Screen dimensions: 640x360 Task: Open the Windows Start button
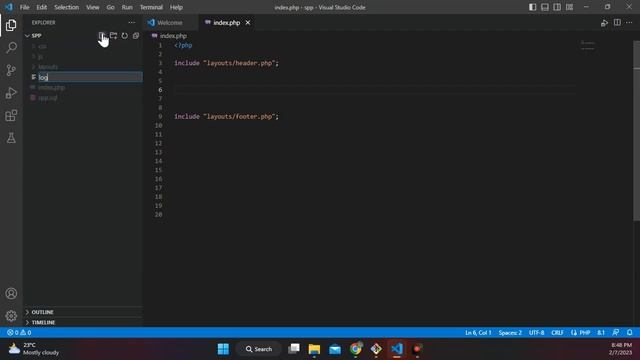point(223,349)
